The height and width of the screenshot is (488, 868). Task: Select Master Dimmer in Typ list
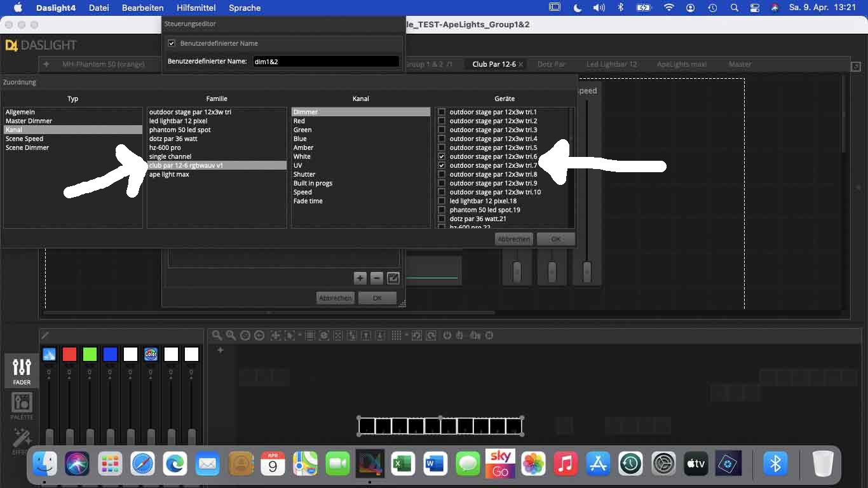[x=73, y=121]
